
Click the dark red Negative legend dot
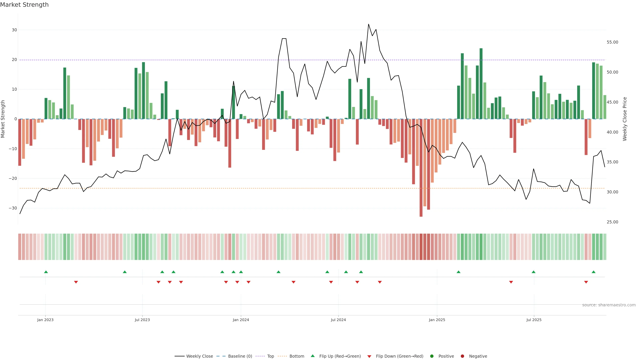coord(462,356)
